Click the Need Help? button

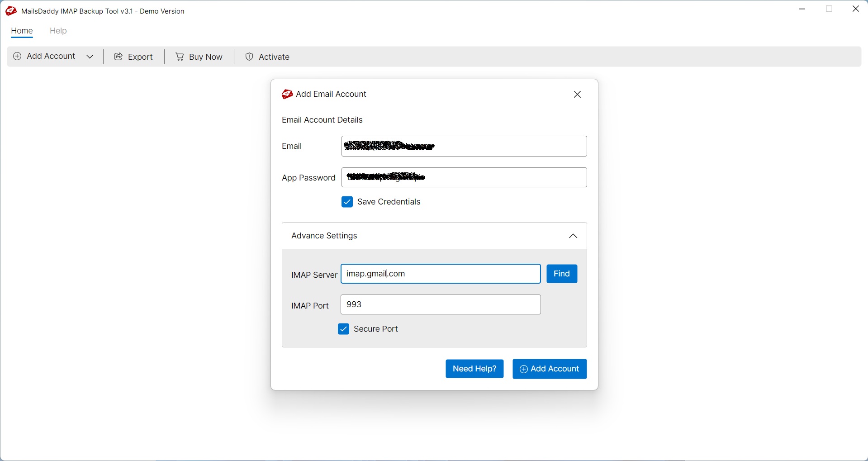point(474,369)
